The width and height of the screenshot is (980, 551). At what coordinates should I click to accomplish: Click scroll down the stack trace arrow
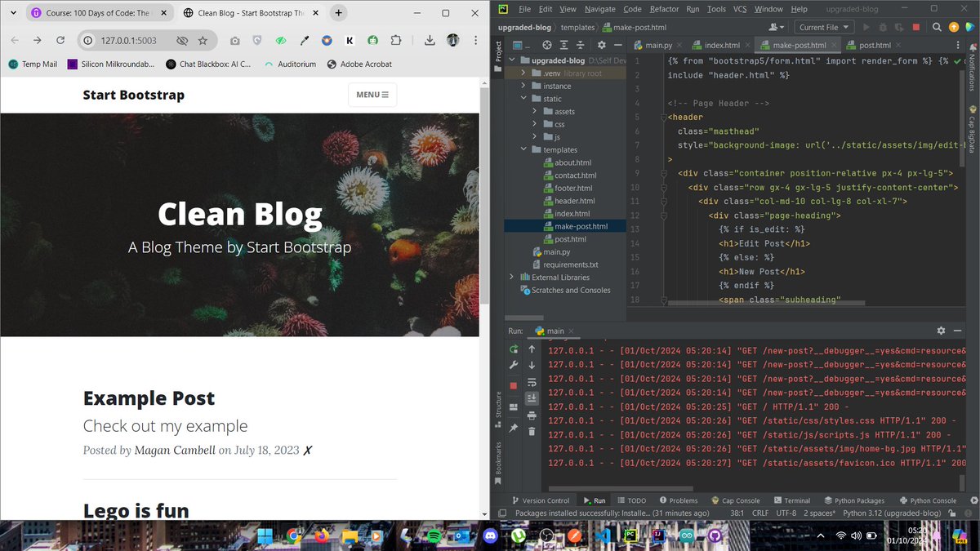pos(532,365)
